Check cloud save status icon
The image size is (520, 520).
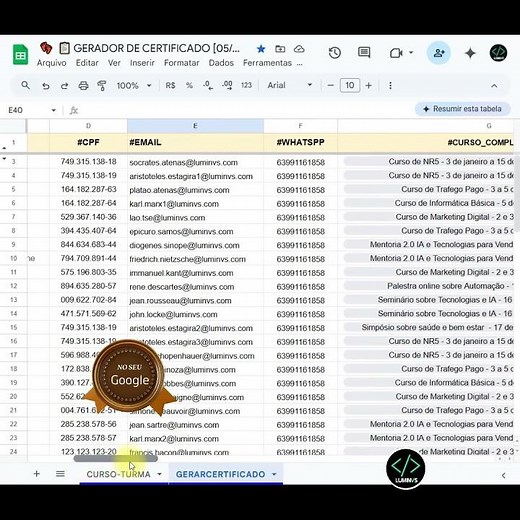click(x=299, y=49)
